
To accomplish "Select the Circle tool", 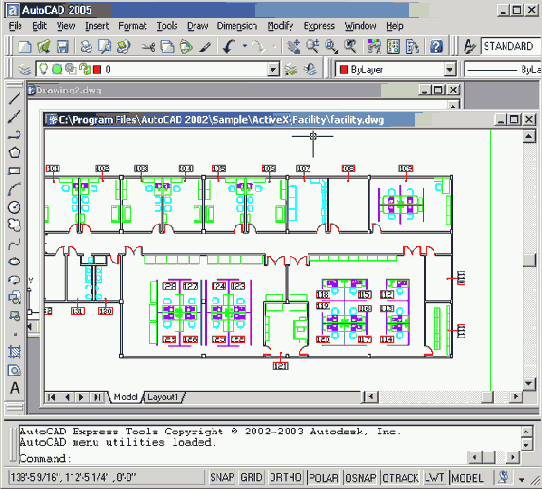I will pos(14,207).
